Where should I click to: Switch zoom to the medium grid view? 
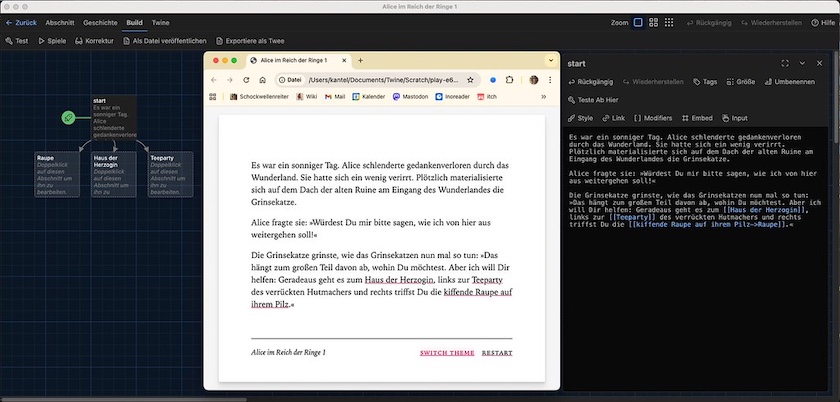pyautogui.click(x=655, y=21)
